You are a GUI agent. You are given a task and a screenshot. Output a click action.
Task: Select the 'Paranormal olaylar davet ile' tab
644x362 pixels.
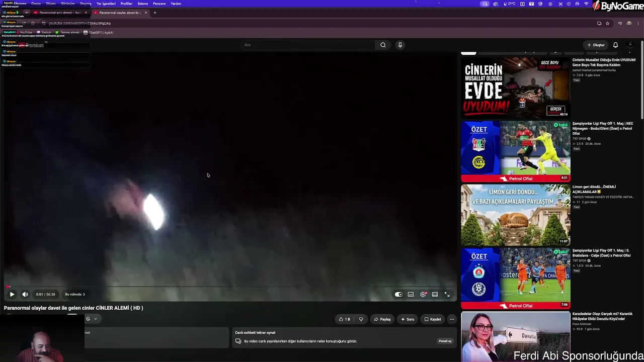pos(120,13)
